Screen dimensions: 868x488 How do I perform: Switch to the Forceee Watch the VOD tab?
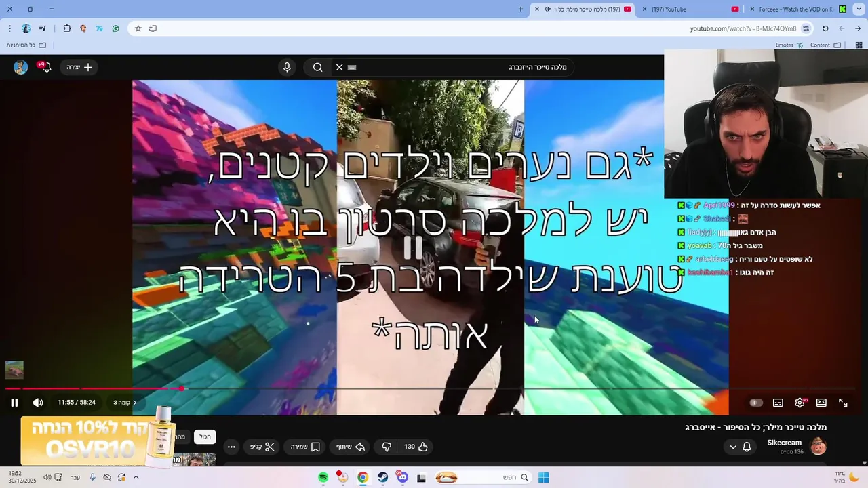point(799,9)
